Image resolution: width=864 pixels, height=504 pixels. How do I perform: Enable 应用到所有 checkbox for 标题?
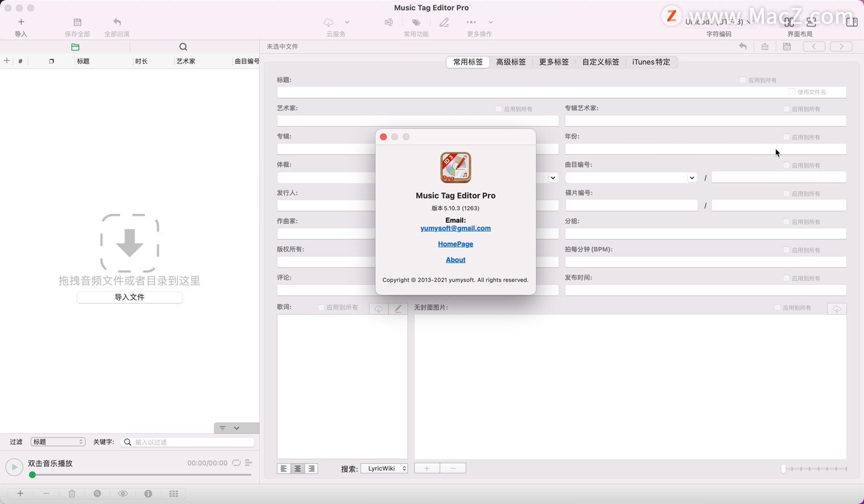pyautogui.click(x=743, y=80)
